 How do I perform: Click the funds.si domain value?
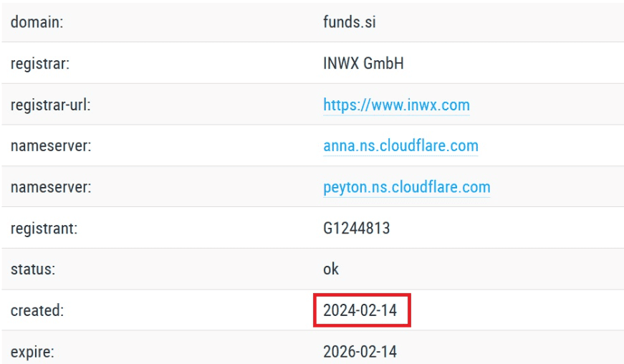(350, 22)
